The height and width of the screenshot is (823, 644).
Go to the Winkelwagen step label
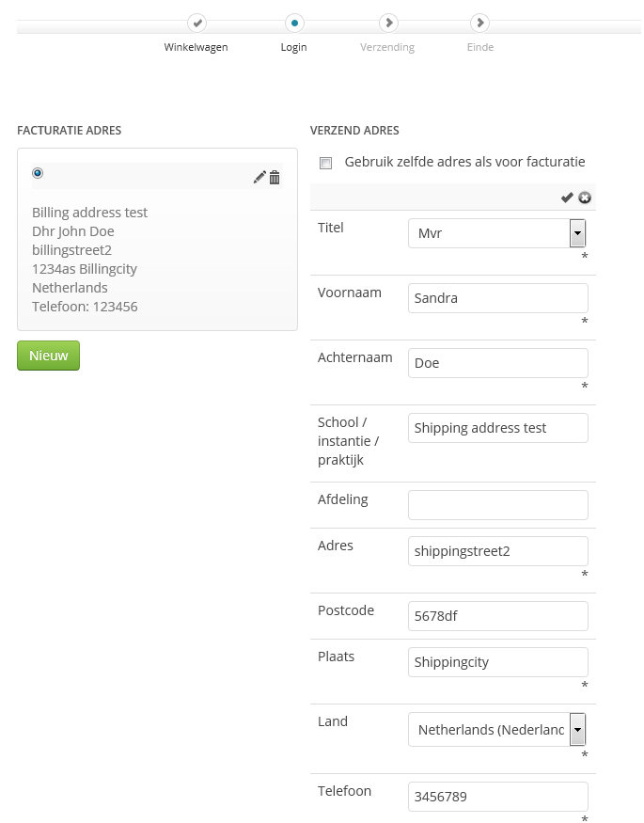click(x=196, y=47)
